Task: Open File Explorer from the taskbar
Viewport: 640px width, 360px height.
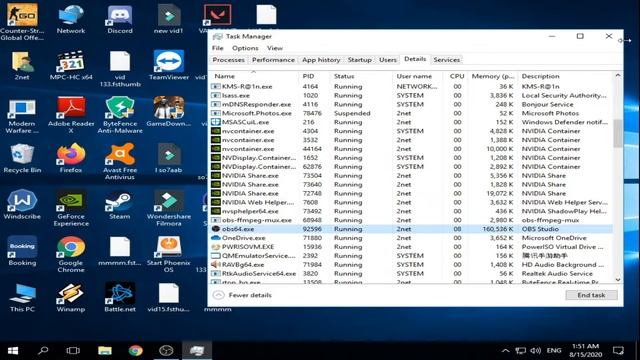Action: click(x=105, y=351)
